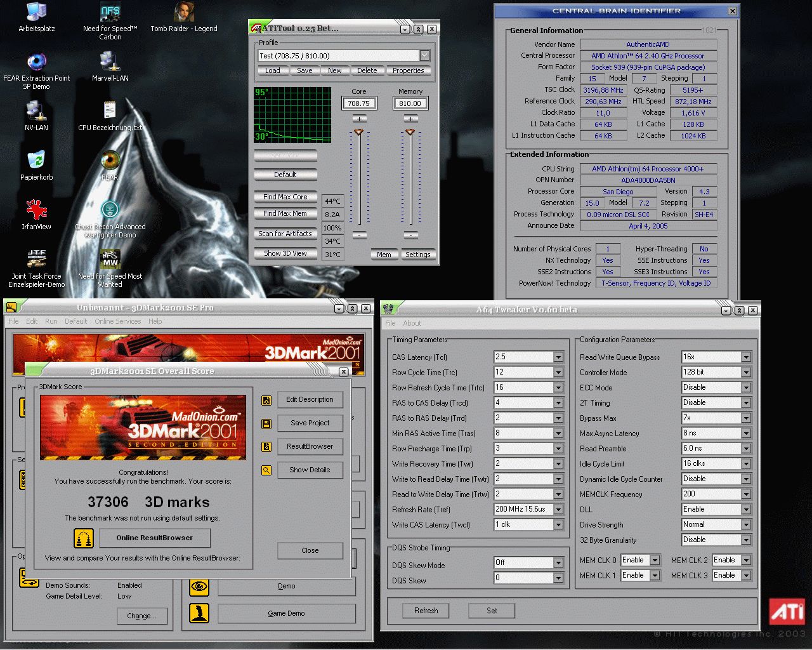Screen dimensions: 812x650
Task: Click 3DMark2001 window title bar icon
Action: click(11, 308)
